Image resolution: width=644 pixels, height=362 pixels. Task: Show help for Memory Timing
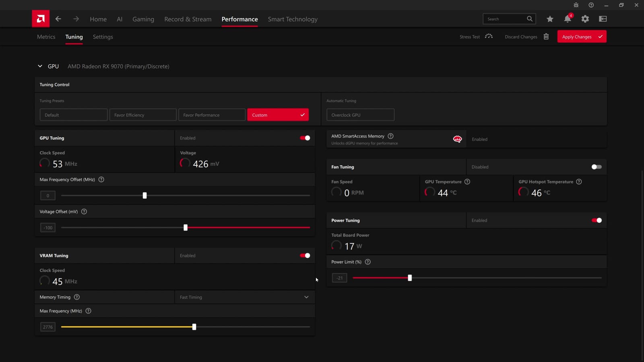77,297
